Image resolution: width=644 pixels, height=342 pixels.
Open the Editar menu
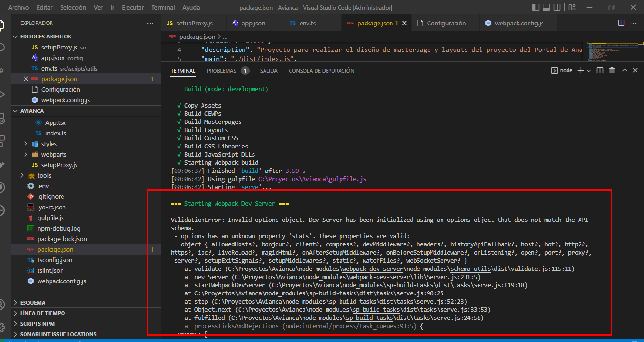[x=45, y=8]
